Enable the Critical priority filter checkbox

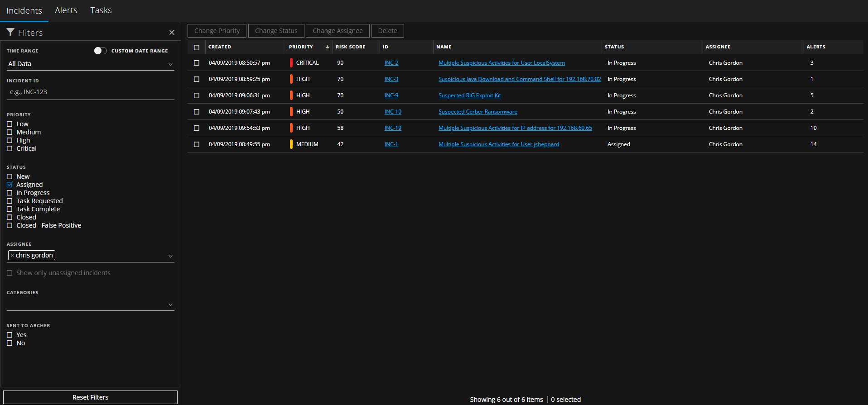coord(10,148)
